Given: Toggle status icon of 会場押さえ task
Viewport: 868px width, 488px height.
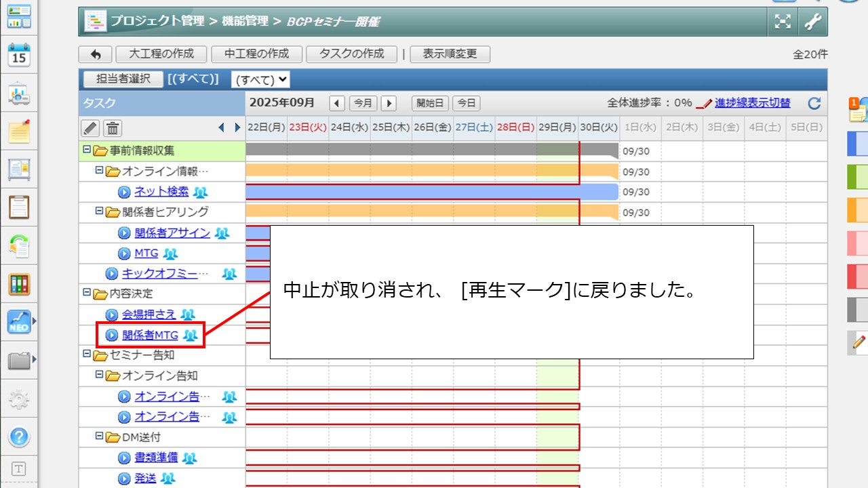Looking at the screenshot, I should (x=112, y=314).
